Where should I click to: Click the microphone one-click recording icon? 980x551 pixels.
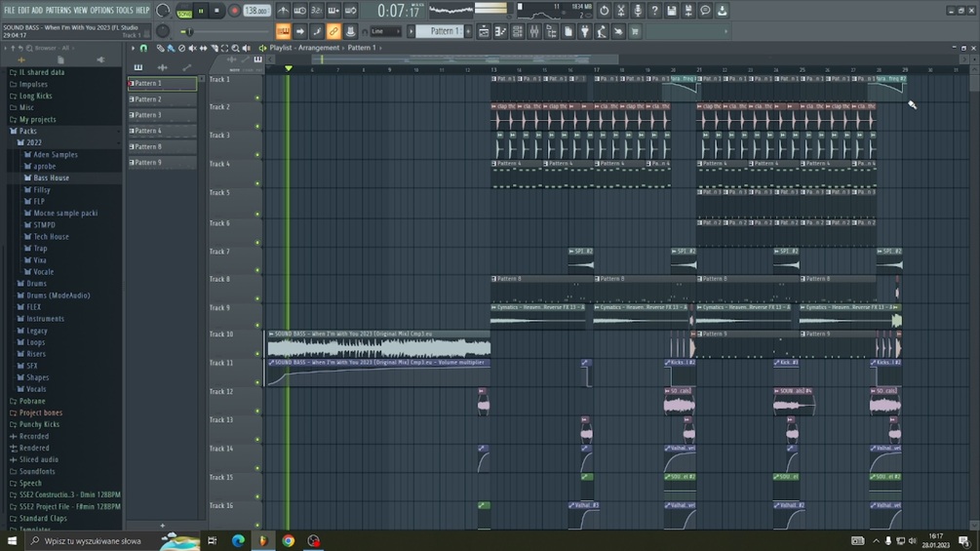638,11
